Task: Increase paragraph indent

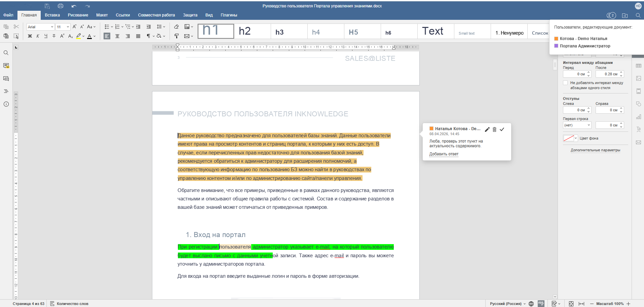Action: pos(149,27)
